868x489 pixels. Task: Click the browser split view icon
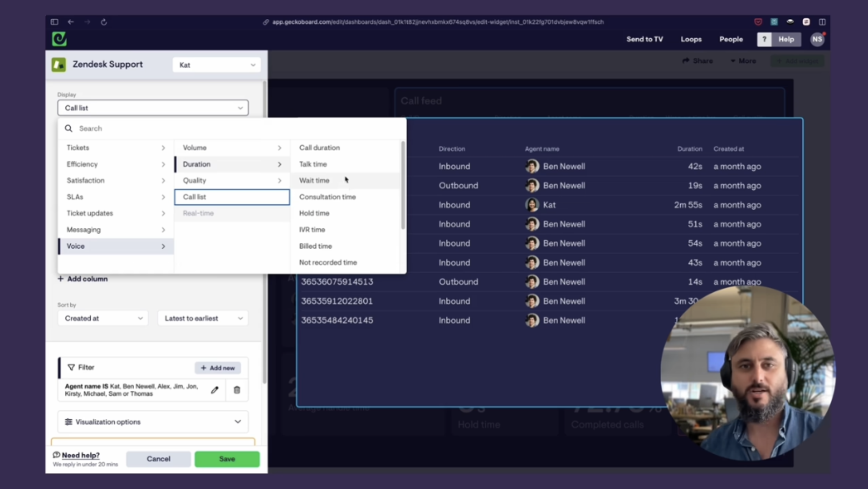[822, 22]
